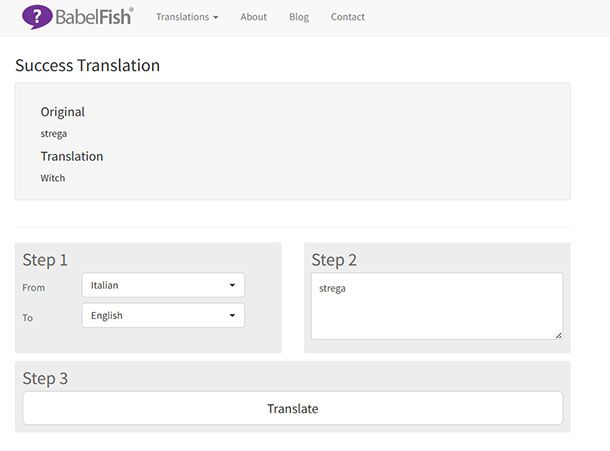Image resolution: width=610 pixels, height=451 pixels.
Task: Click the translated word Witch
Action: point(53,178)
